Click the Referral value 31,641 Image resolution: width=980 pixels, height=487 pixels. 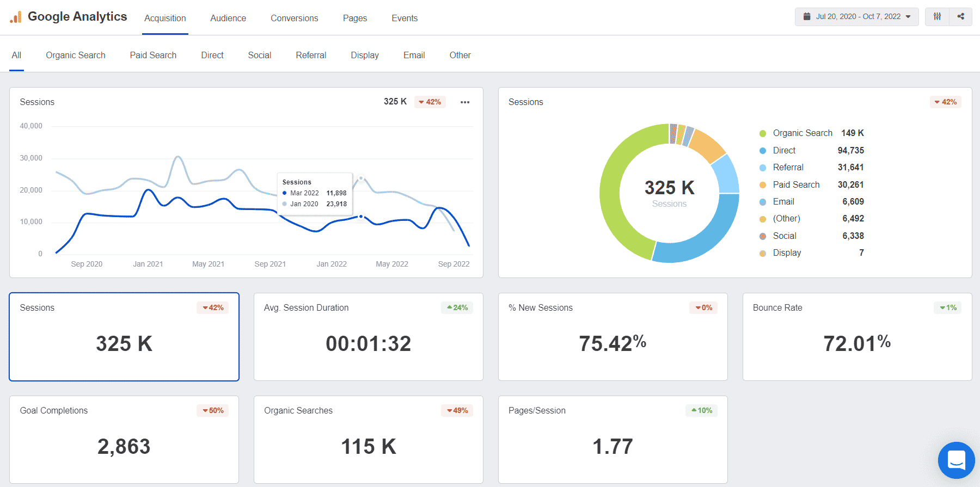tap(851, 168)
